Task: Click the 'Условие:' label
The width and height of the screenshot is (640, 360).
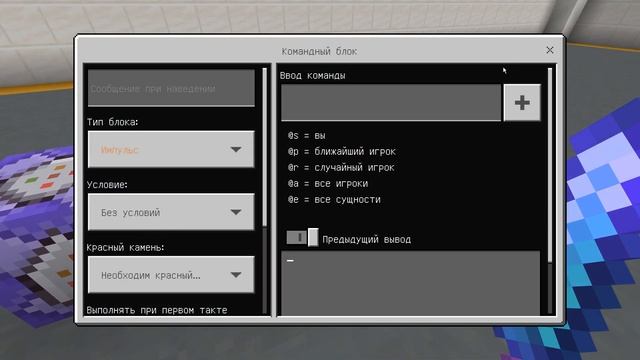Action: [107, 184]
